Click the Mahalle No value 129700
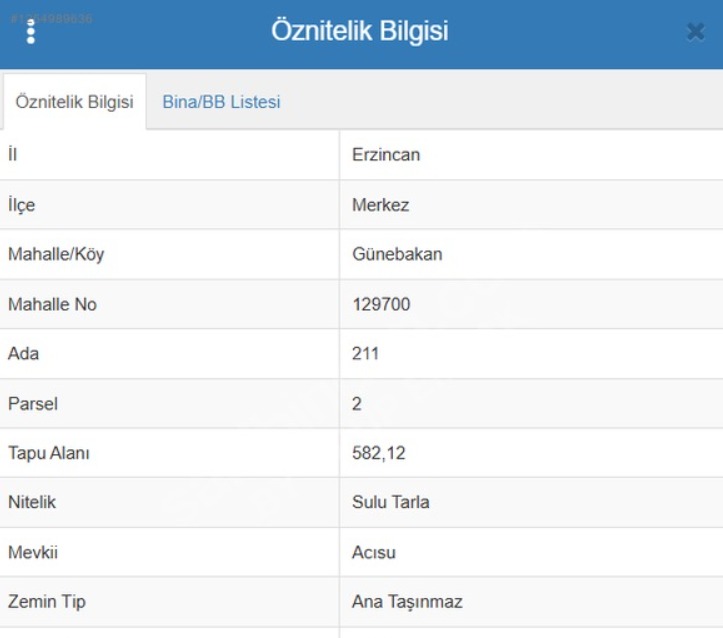The width and height of the screenshot is (723, 638). (x=381, y=304)
